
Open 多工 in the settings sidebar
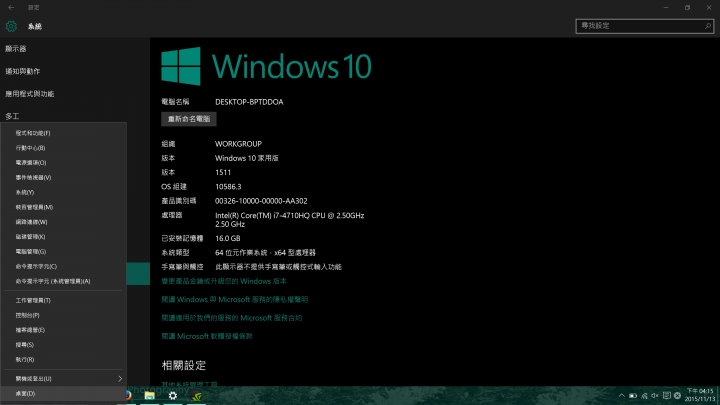pos(12,116)
